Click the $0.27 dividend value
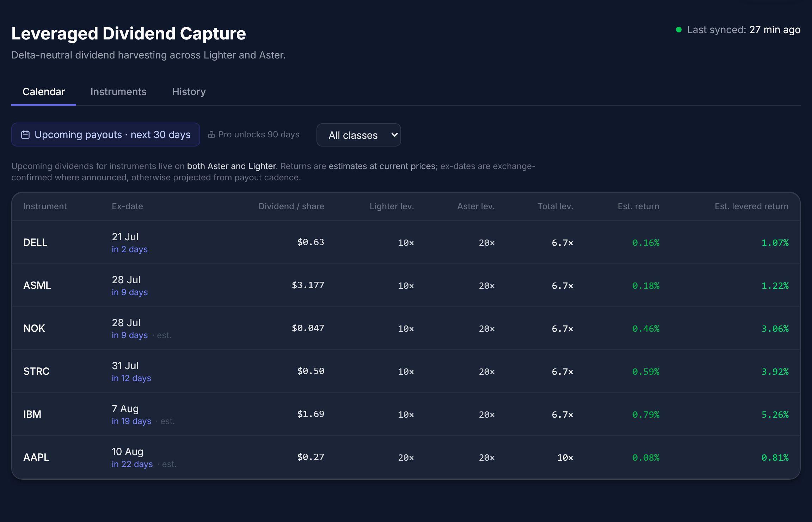This screenshot has height=522, width=812. pos(310,457)
